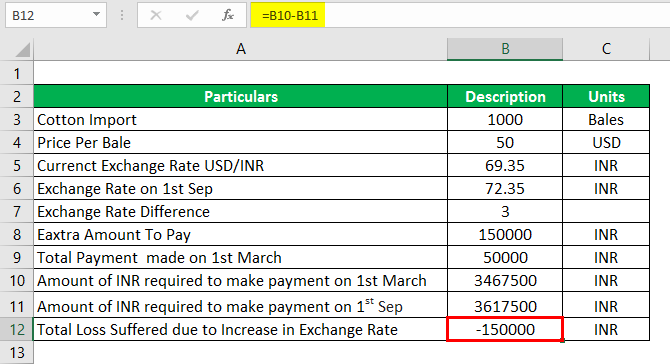Screen dimensions: 670x364
Task: Select row 4 header
Action: pos(17,143)
